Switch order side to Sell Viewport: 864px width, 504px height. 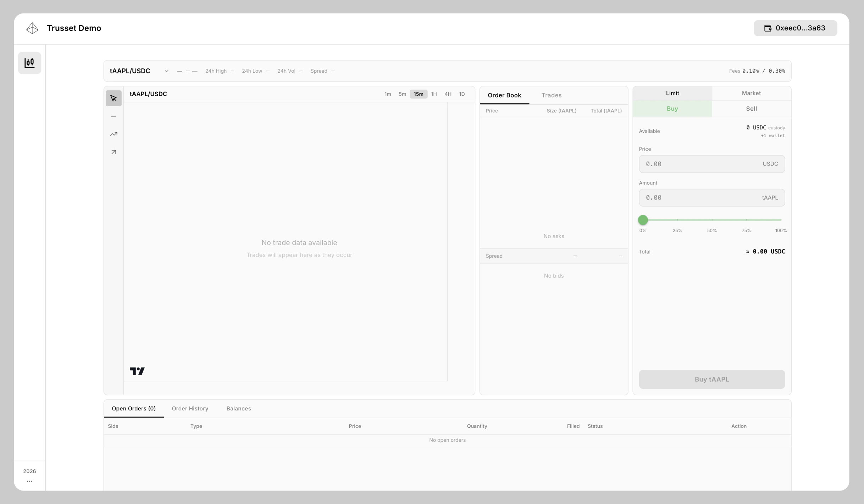(752, 108)
